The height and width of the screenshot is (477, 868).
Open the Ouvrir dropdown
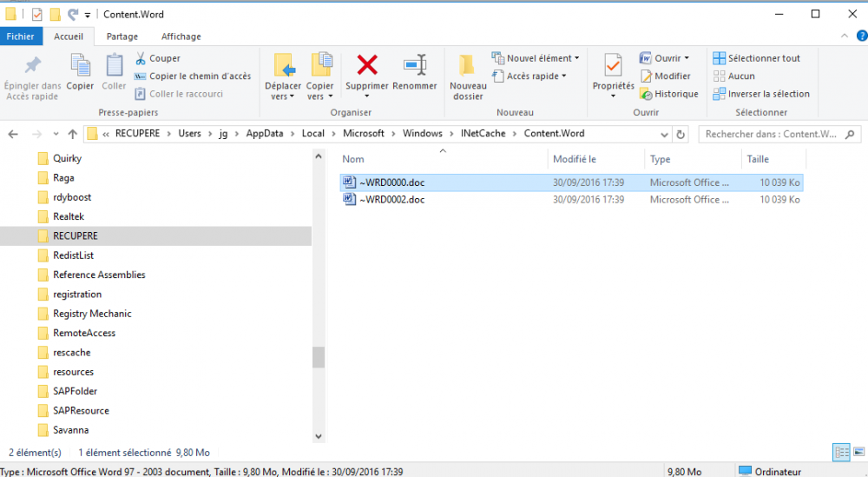664,58
